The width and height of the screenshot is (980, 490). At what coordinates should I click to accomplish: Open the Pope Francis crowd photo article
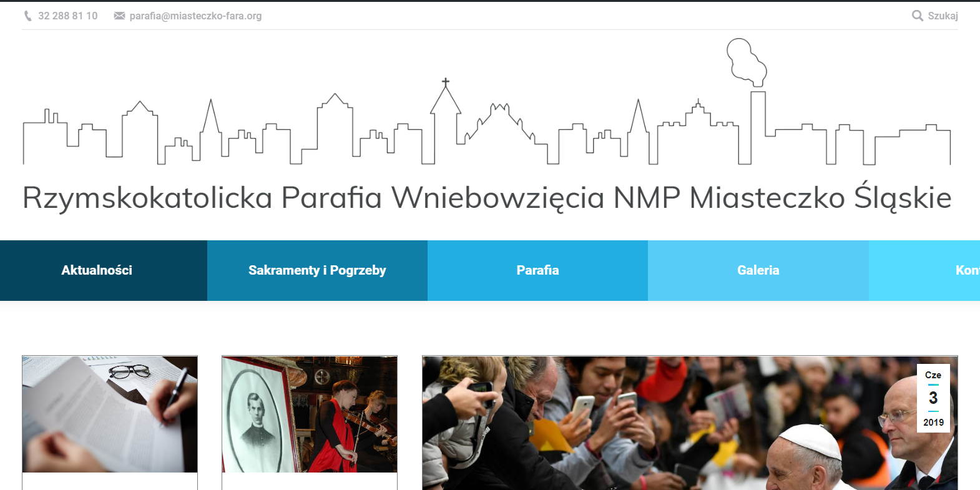[x=690, y=423]
